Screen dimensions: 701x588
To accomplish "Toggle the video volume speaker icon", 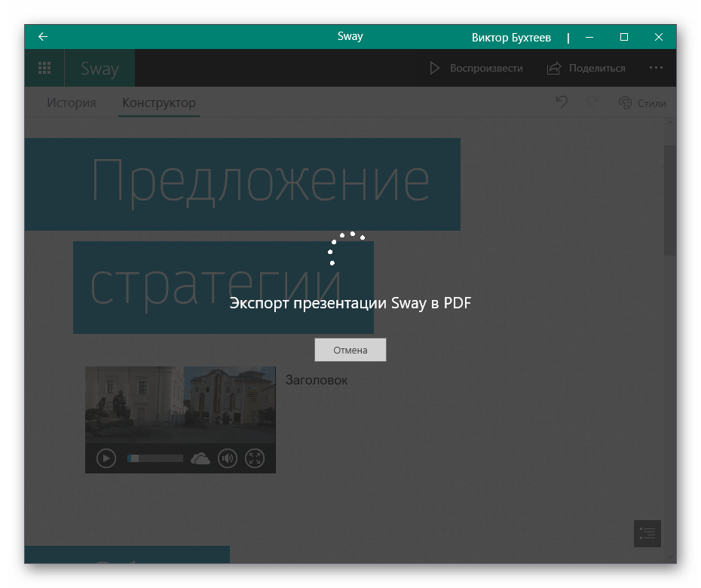I will pos(227,458).
